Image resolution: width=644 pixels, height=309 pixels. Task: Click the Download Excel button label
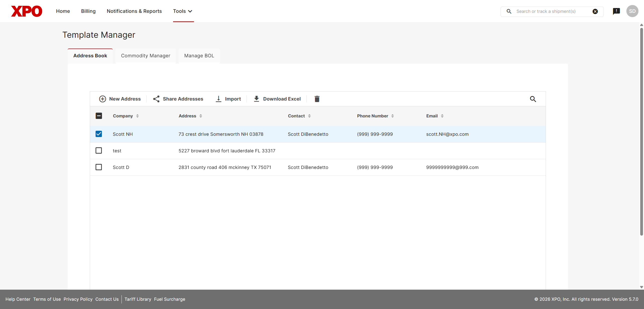coord(282,99)
